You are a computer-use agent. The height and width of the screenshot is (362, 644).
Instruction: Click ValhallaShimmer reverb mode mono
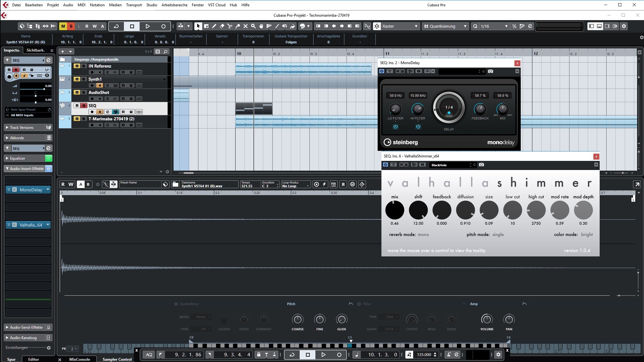(x=423, y=234)
